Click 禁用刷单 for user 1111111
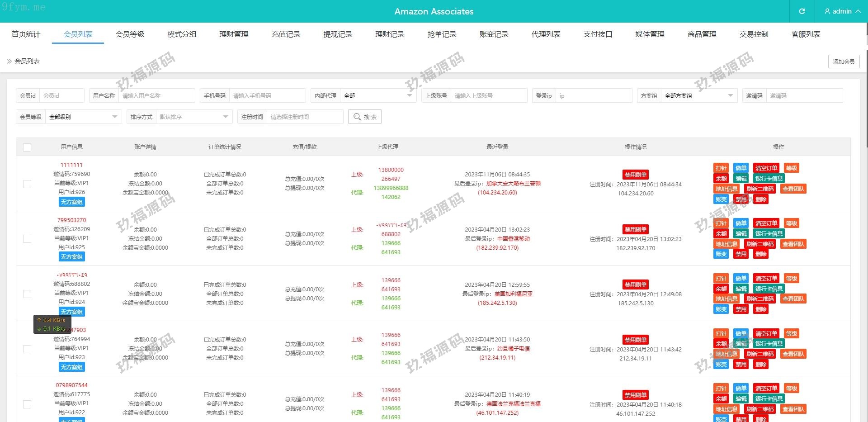Image resolution: width=868 pixels, height=422 pixels. pyautogui.click(x=635, y=175)
